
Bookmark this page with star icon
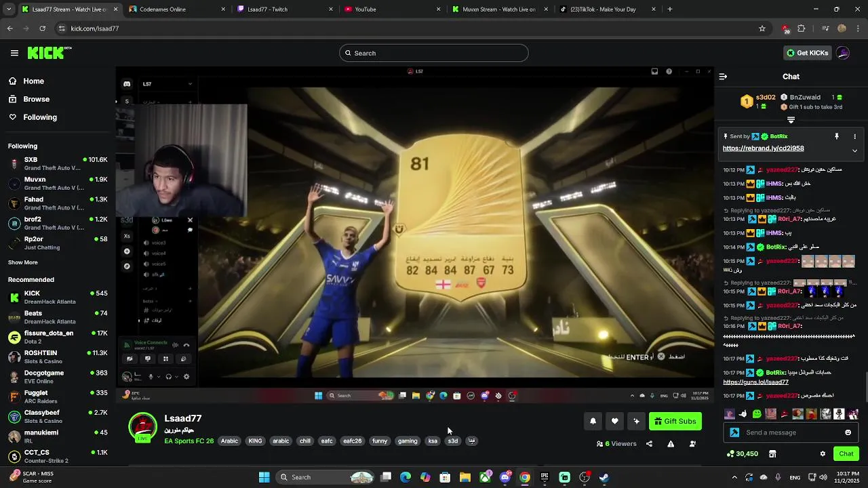point(762,28)
